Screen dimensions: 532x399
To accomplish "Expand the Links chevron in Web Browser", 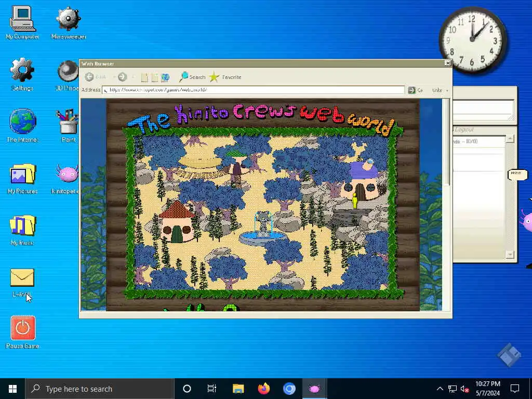I will 447,90.
